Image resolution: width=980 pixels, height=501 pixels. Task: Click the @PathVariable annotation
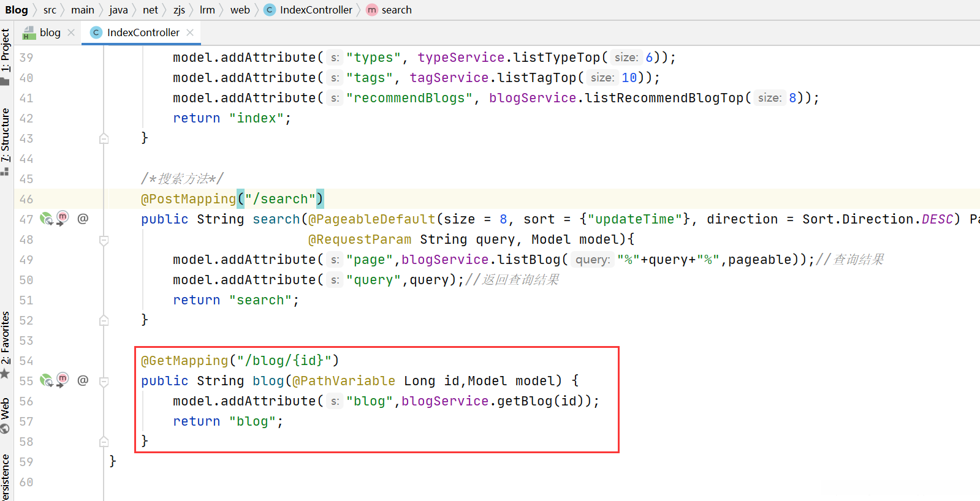point(344,381)
